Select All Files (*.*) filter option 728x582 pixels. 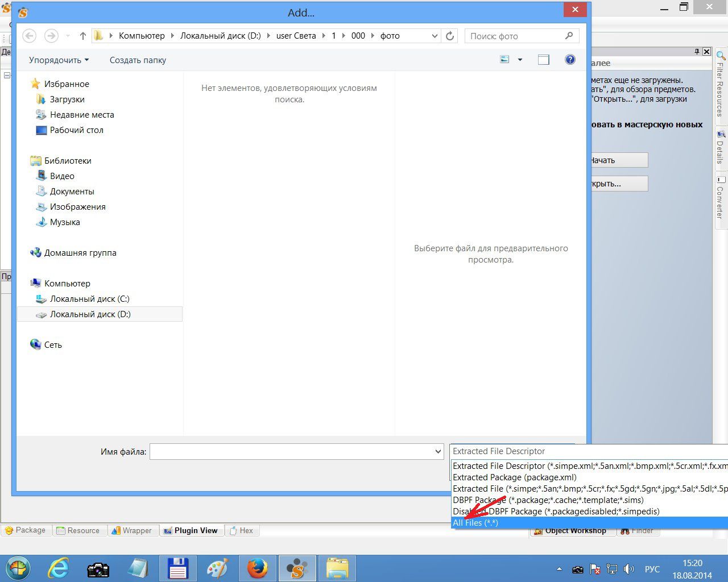point(475,523)
